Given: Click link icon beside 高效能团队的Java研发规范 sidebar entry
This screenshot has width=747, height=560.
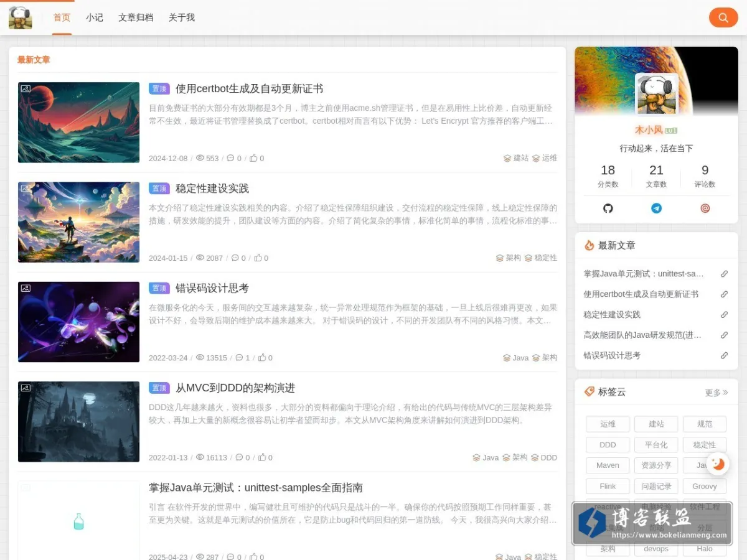Looking at the screenshot, I should tap(724, 335).
